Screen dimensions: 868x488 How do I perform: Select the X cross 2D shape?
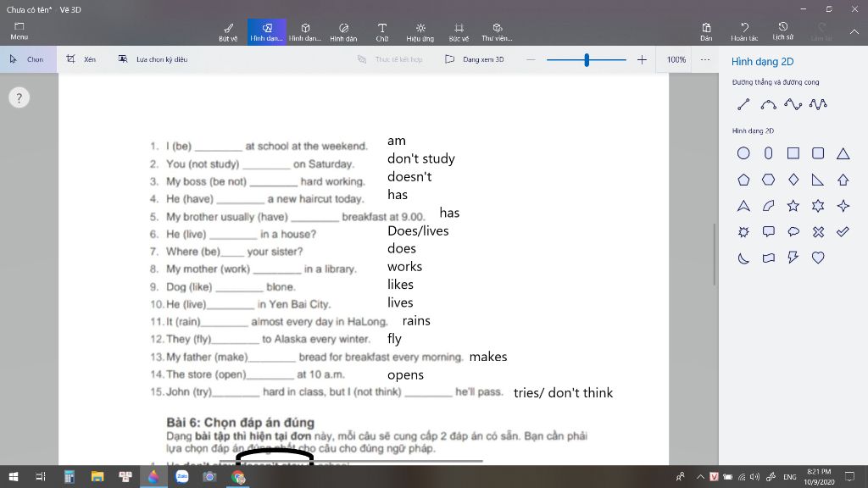tap(818, 232)
